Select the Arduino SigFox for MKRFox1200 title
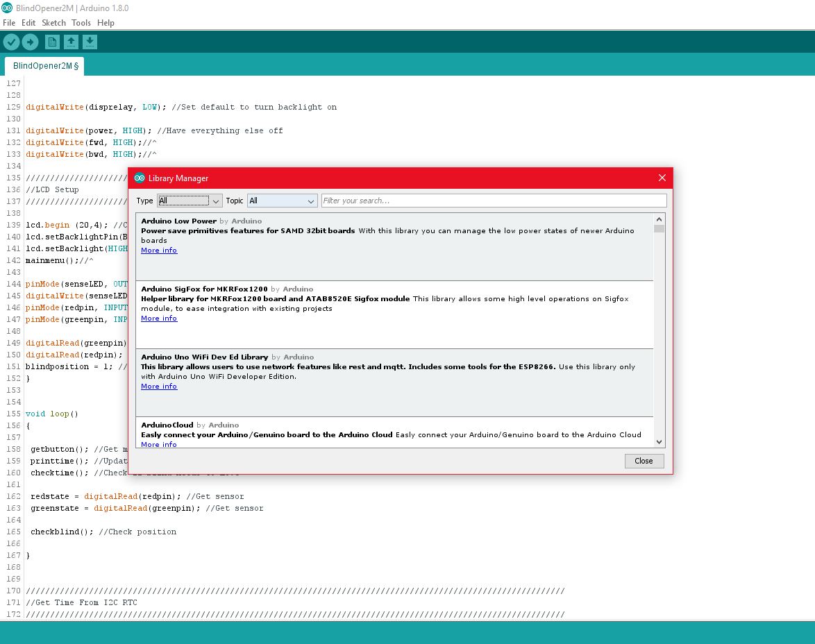The image size is (815, 644). 204,289
